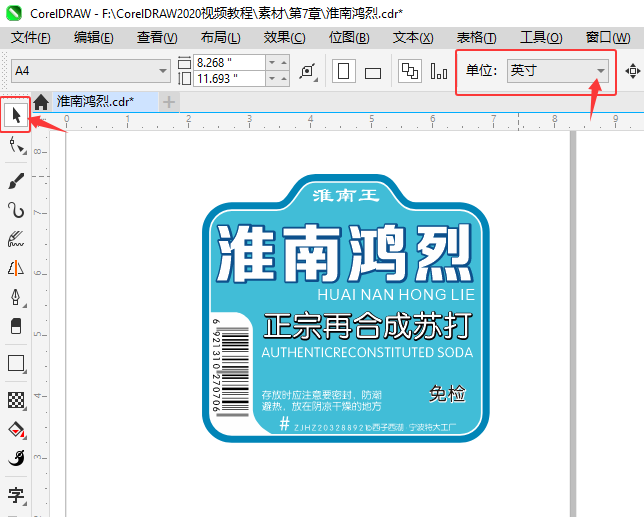The image size is (644, 517).
Task: Click the HUAI NAN HONG LIE text
Action: click(396, 294)
